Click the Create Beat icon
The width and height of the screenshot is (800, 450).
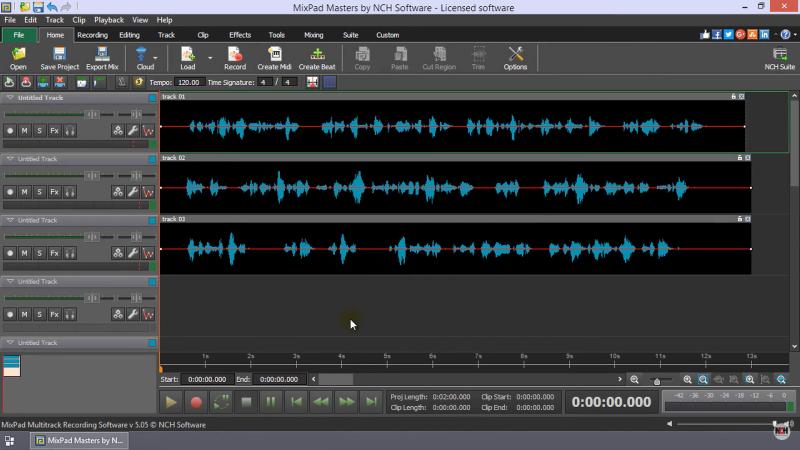pyautogui.click(x=317, y=58)
